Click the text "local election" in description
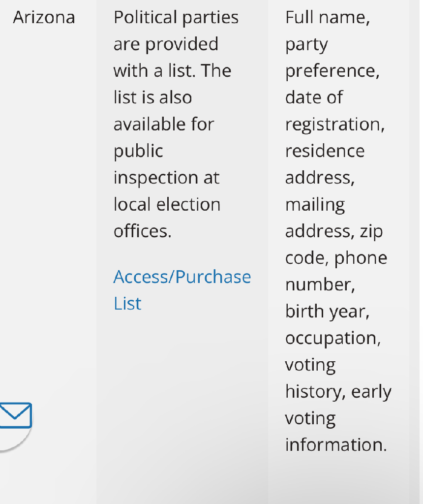 pos(167,204)
